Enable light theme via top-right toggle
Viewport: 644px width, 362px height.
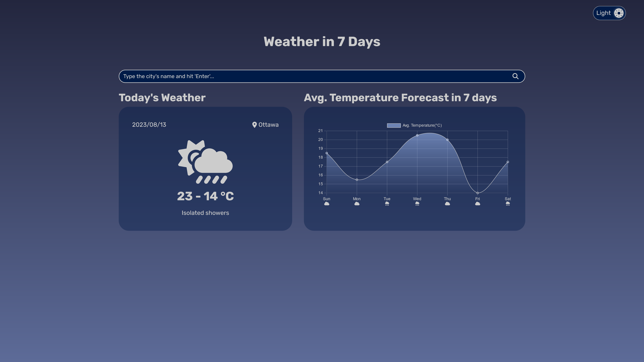[x=609, y=13]
